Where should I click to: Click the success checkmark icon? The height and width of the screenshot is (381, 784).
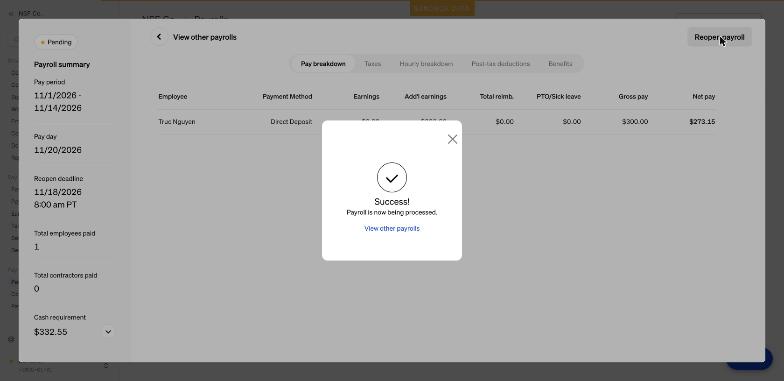click(392, 178)
